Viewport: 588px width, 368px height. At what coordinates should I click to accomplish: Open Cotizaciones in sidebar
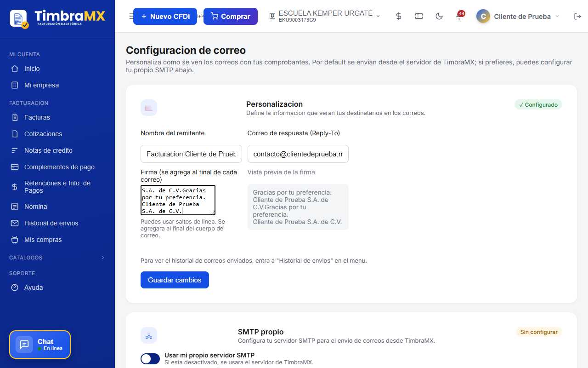point(57,134)
